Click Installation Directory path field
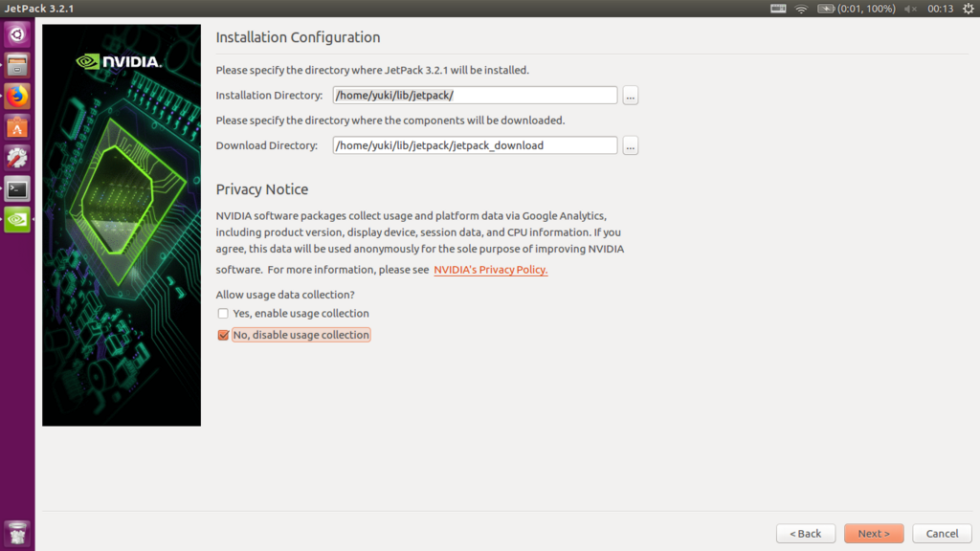Viewport: 980px width, 551px height. pos(475,95)
